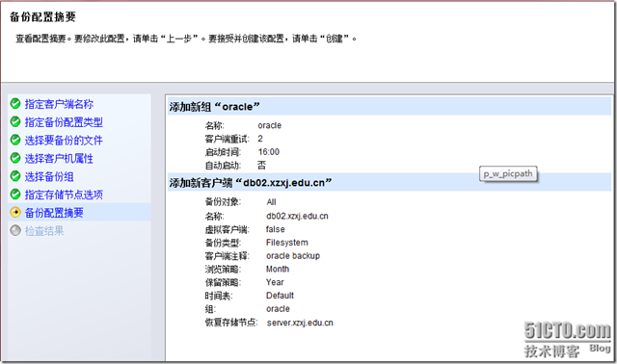Click the 添加新组 "oracle" section header

tap(389, 107)
